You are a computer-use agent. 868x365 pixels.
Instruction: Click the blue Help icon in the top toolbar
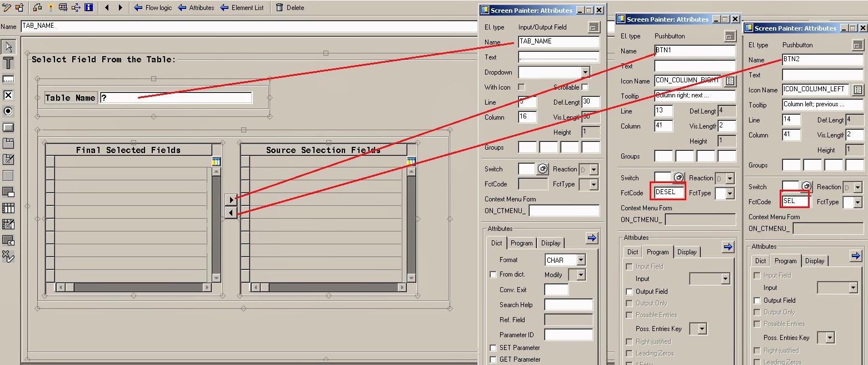click(x=89, y=7)
